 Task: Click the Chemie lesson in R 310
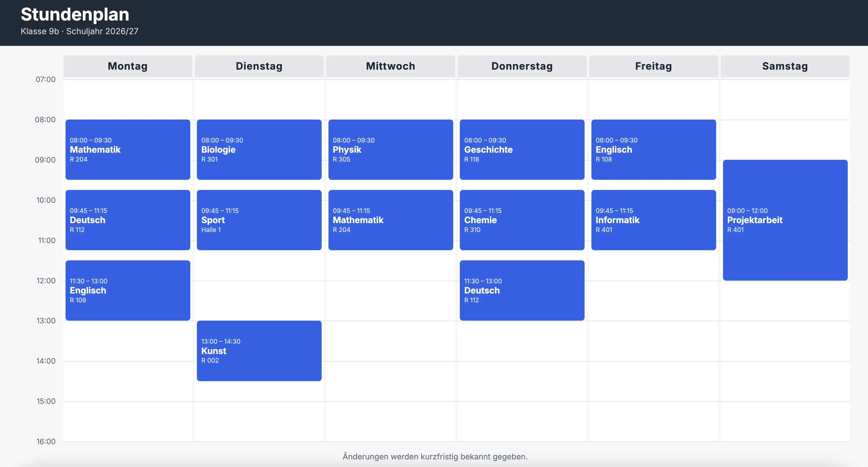point(522,220)
